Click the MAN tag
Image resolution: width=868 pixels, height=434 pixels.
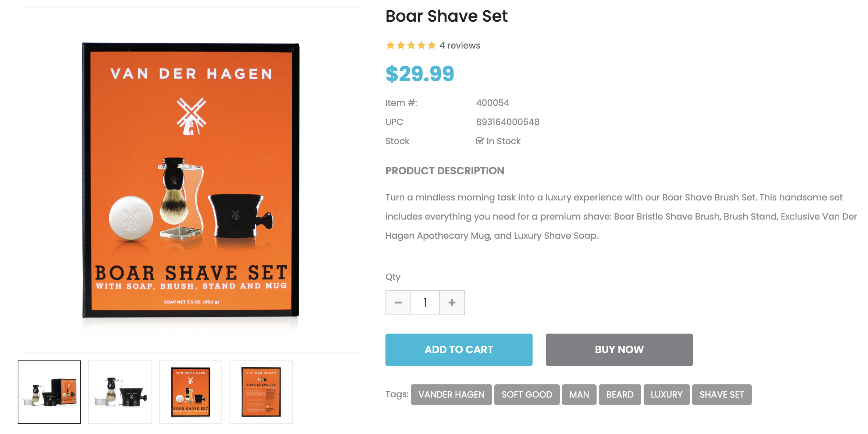pyautogui.click(x=579, y=395)
